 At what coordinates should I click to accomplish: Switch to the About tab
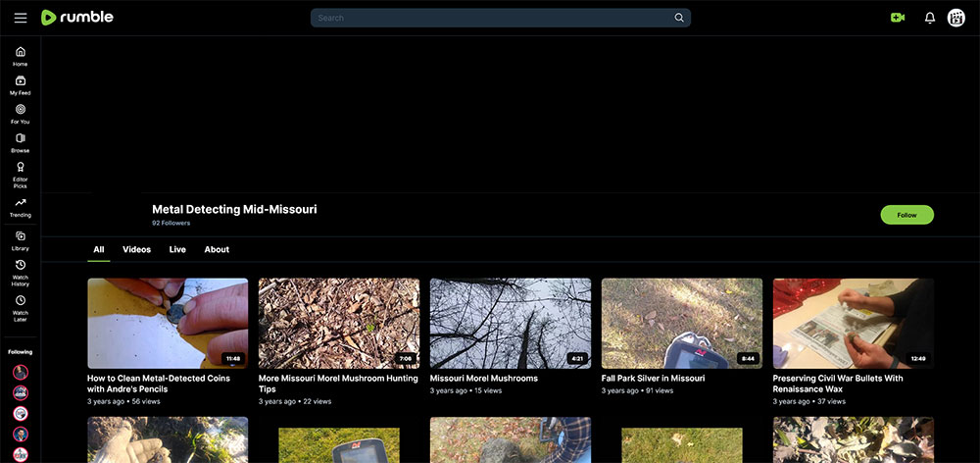pyautogui.click(x=217, y=249)
